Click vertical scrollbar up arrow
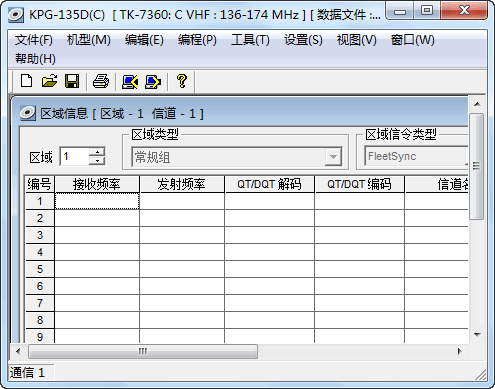Image resolution: width=495 pixels, height=389 pixels. coord(477,104)
